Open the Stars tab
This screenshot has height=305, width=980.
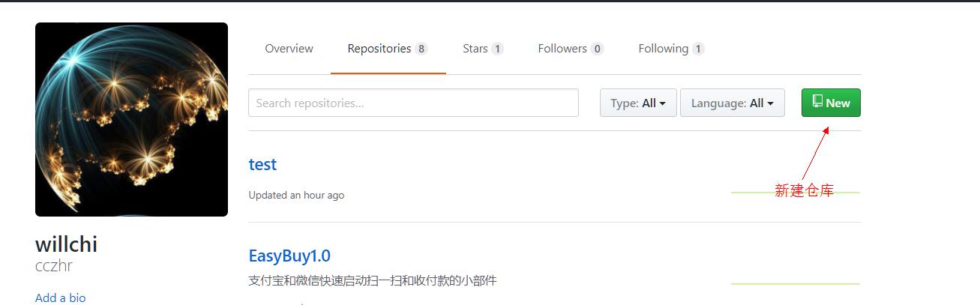483,49
